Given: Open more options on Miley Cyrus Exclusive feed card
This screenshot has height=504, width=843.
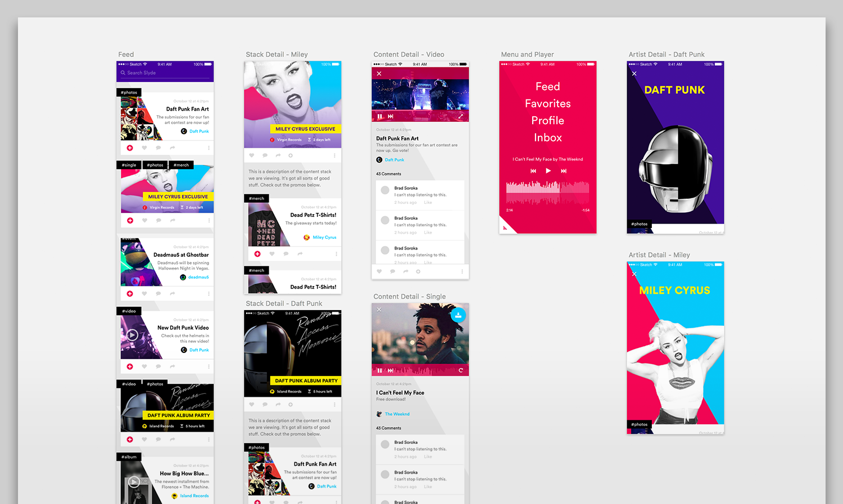Looking at the screenshot, I should pyautogui.click(x=209, y=220).
